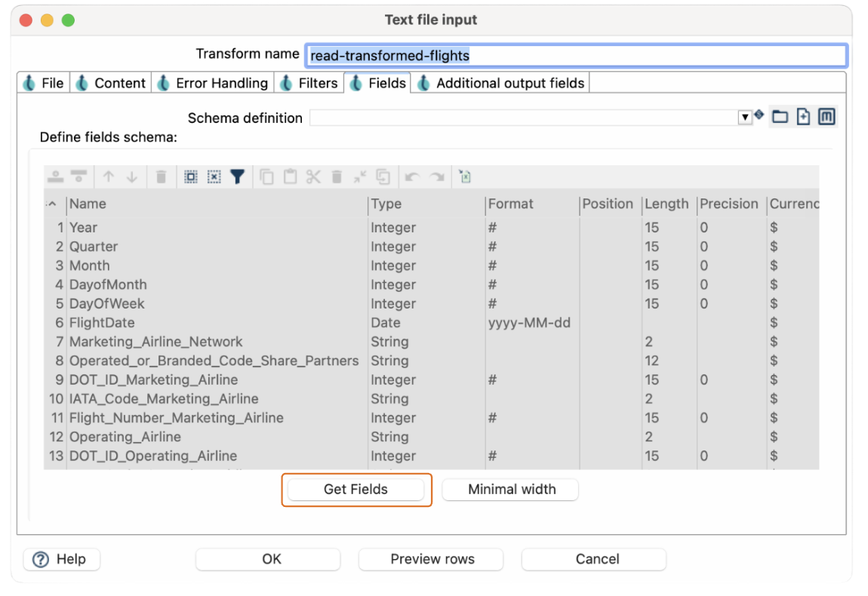
Task: Click the funnel filter icon
Action: click(x=238, y=177)
